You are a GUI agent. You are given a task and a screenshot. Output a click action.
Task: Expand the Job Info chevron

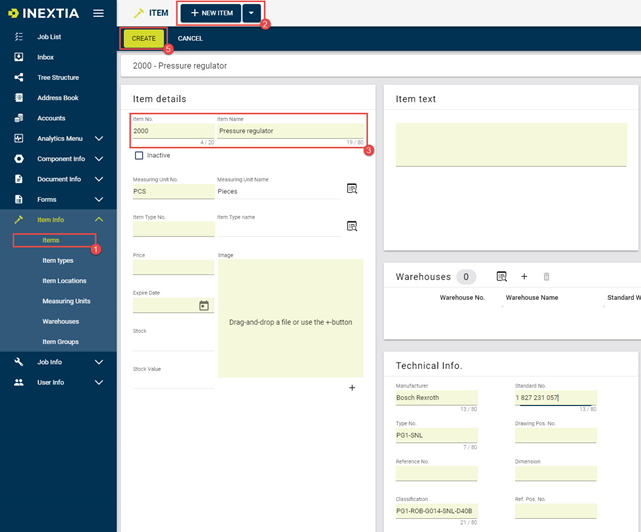coord(99,362)
